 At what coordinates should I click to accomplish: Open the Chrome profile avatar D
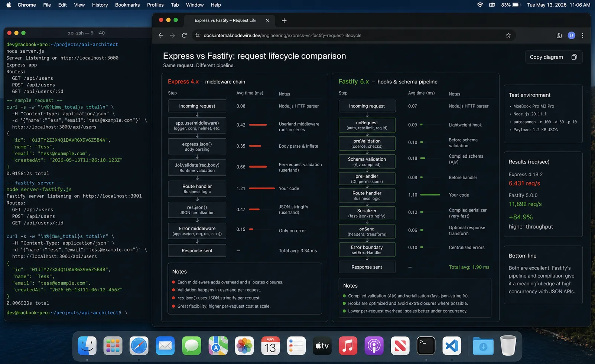(571, 35)
